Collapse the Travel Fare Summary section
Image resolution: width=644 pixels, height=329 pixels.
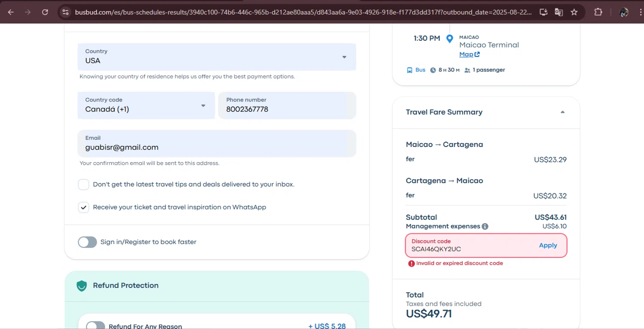pos(562,112)
